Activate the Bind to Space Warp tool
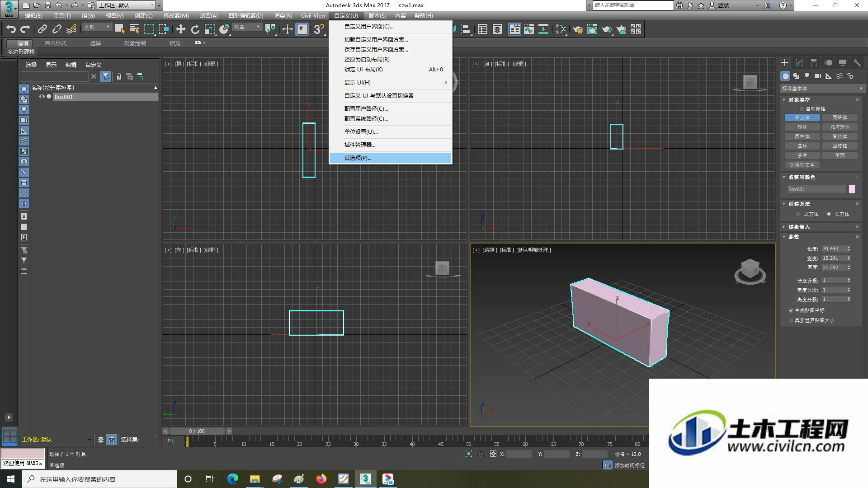 coord(71,29)
